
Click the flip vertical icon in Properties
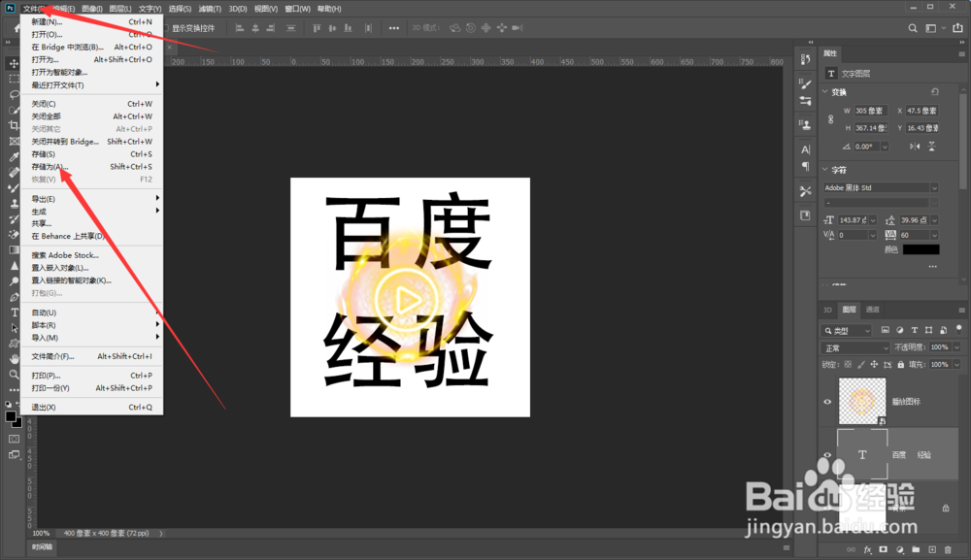click(x=931, y=146)
